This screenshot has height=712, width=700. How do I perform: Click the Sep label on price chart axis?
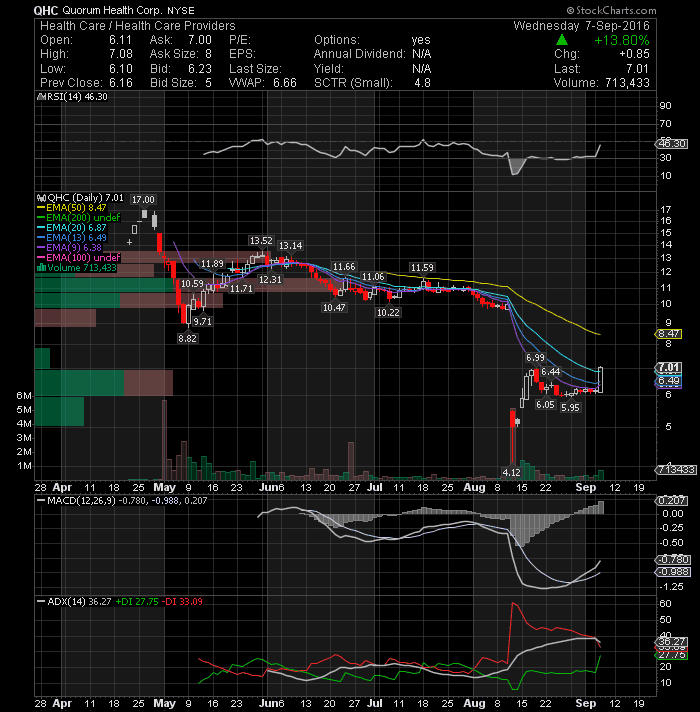click(x=586, y=487)
